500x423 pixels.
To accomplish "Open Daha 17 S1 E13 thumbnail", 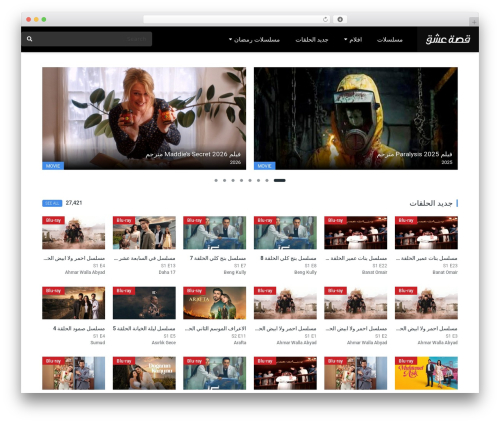I will click(x=144, y=233).
